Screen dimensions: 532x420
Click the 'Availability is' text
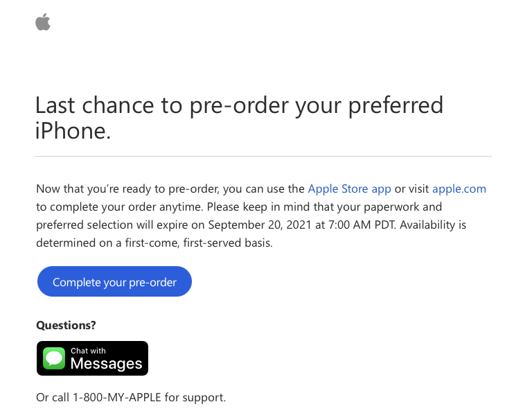coord(433,225)
